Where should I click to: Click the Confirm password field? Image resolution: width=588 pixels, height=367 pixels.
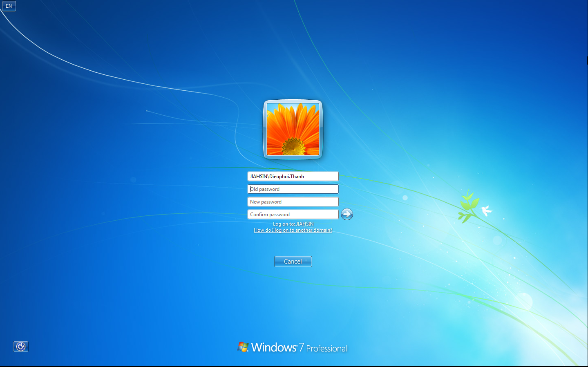click(x=293, y=215)
